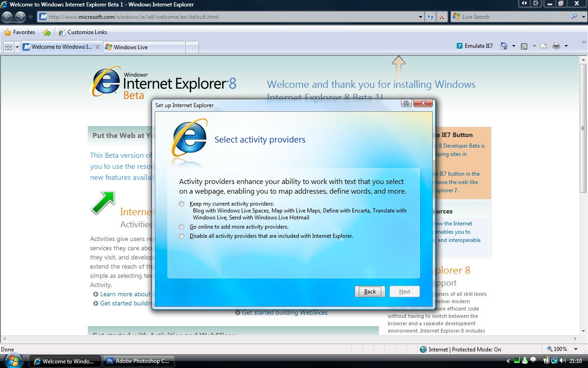Click the 21:10 clock in taskbar
Screen dimensions: 588x368
[576, 361]
